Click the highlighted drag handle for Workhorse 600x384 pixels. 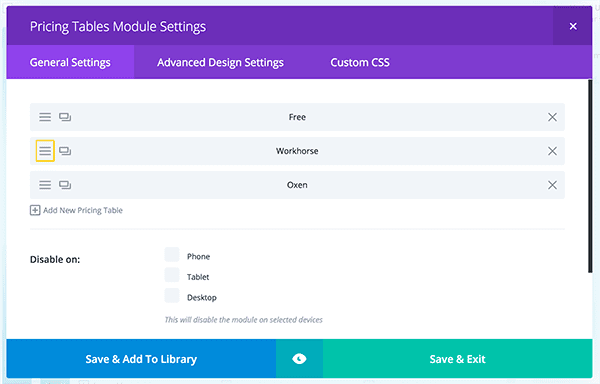45,151
